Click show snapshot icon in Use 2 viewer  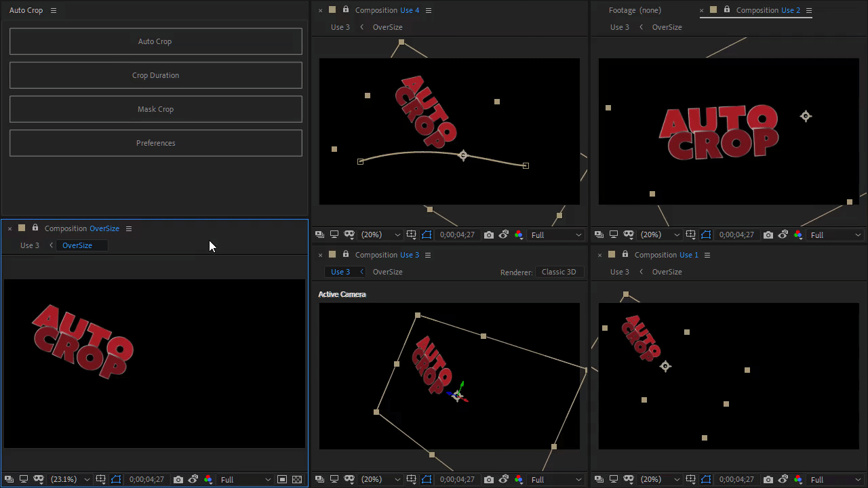(x=783, y=235)
